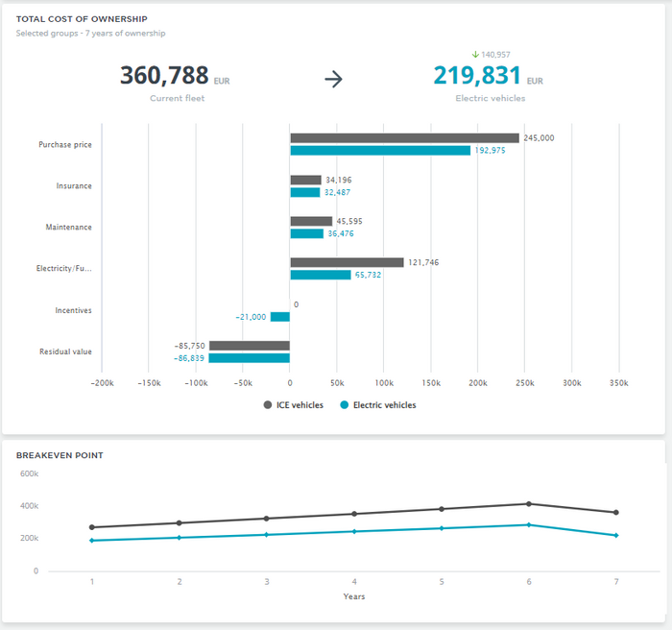The width and height of the screenshot is (672, 630).
Task: Select the teal Electricity/Fuel bar 65,732
Action: [x=321, y=275]
